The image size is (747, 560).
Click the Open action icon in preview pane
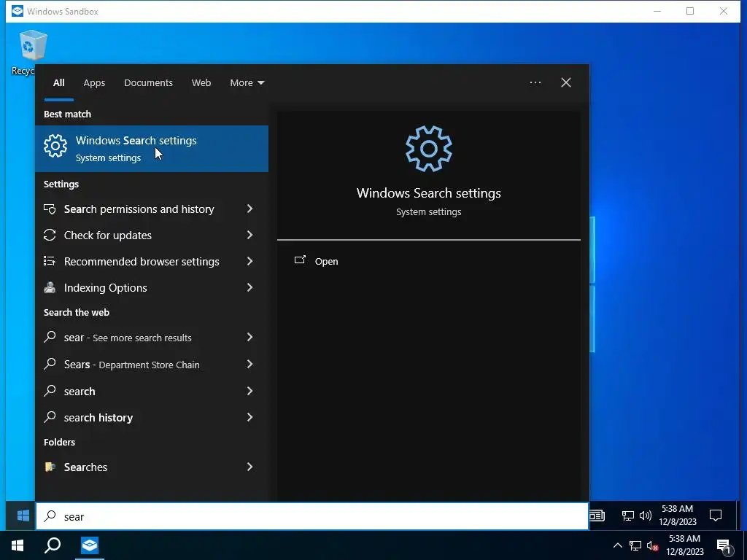click(x=300, y=260)
